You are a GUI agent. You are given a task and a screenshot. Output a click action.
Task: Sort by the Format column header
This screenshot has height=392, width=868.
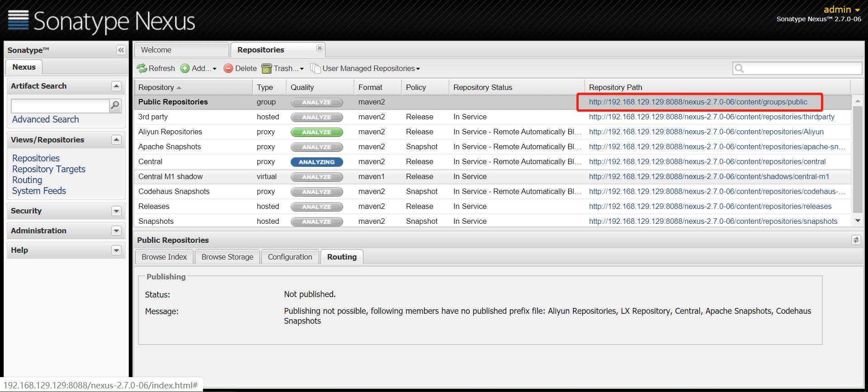(377, 87)
